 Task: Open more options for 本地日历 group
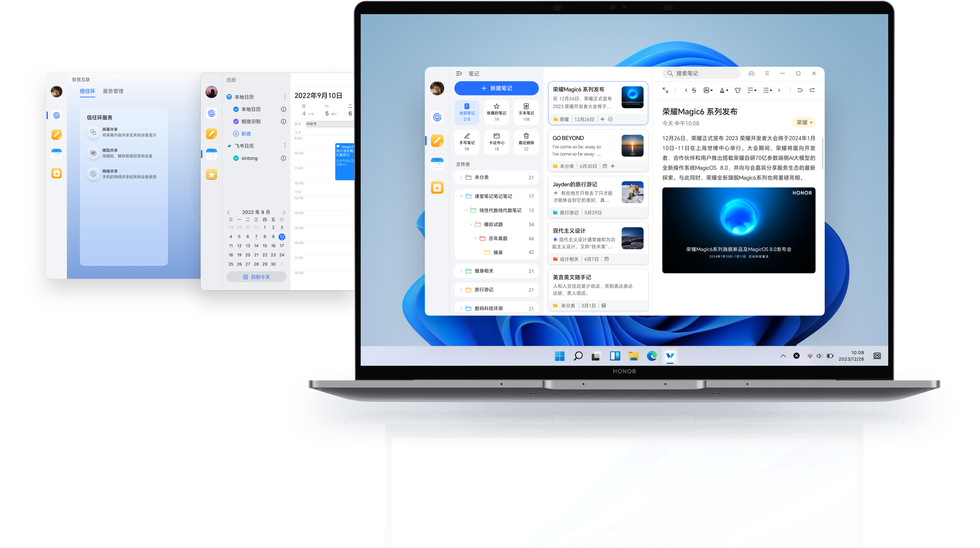pos(285,97)
